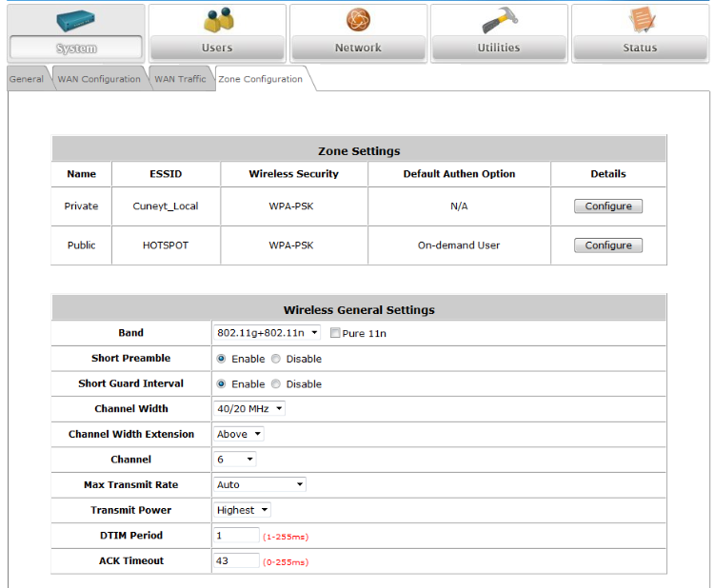The width and height of the screenshot is (715, 588).
Task: Click the System router icon
Action: pos(76,21)
